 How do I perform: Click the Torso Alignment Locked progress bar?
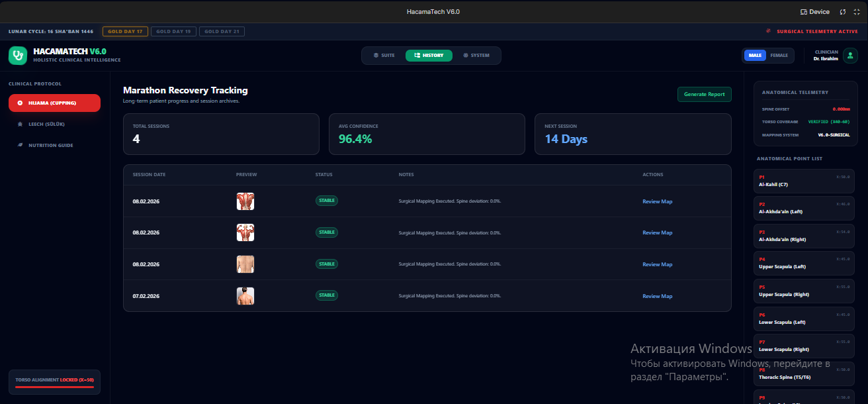tap(54, 387)
